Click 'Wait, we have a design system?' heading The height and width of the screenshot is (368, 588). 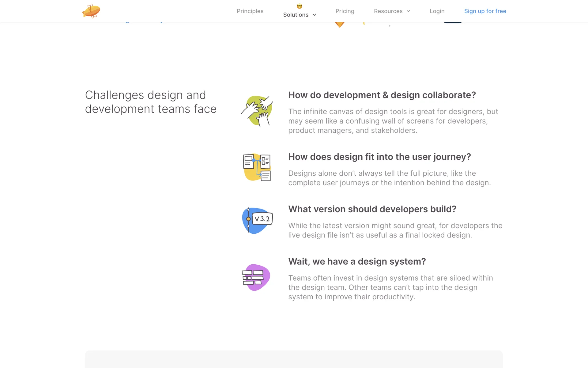click(x=357, y=262)
